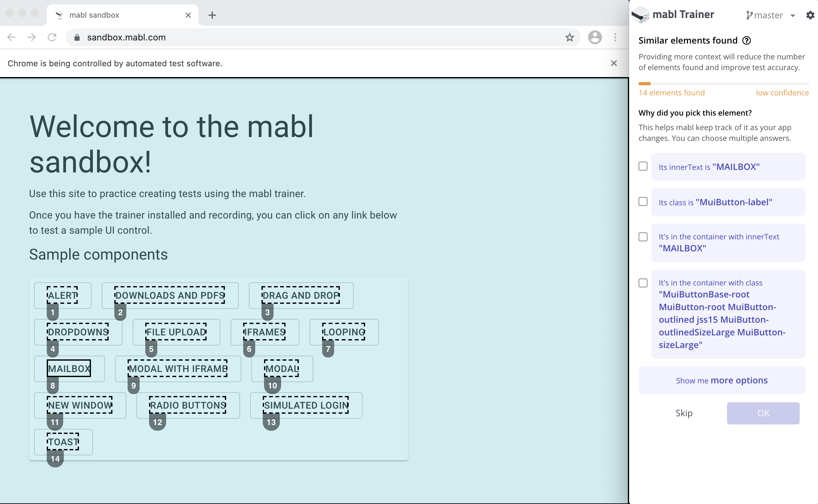Check the innerText is MAILBOX option
818x504 pixels.
coord(643,166)
